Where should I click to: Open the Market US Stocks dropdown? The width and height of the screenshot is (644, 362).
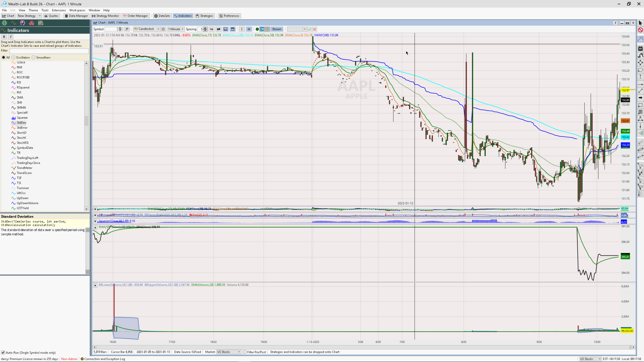[228, 352]
